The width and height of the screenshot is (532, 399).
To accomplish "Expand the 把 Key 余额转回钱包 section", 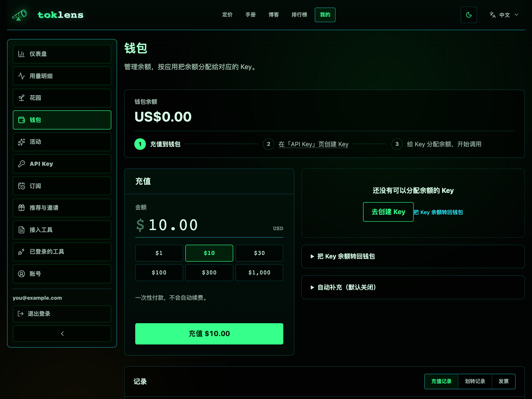I will tap(413, 256).
